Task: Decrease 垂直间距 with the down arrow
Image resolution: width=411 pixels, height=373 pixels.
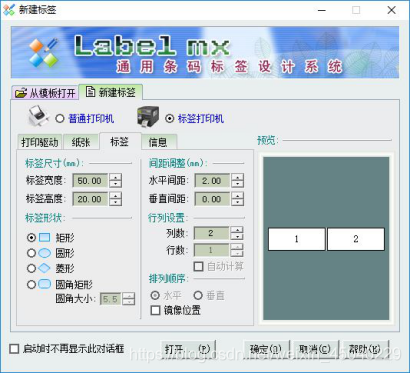Action: coord(238,202)
